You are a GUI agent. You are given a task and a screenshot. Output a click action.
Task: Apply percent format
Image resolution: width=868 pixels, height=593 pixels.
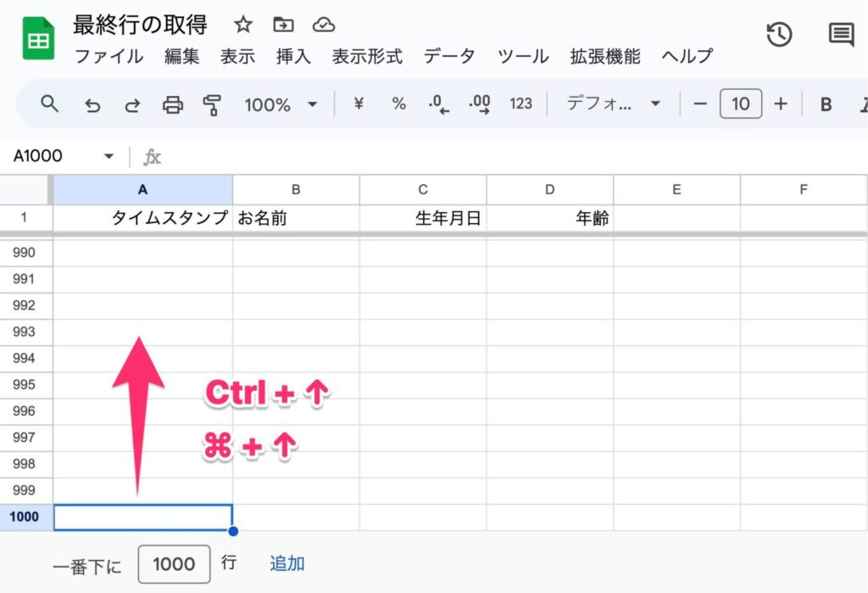tap(398, 103)
